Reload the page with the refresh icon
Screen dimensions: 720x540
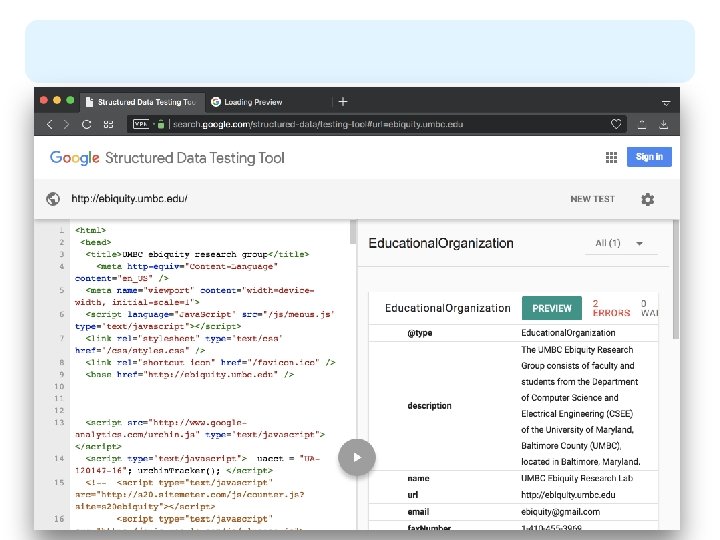point(86,124)
